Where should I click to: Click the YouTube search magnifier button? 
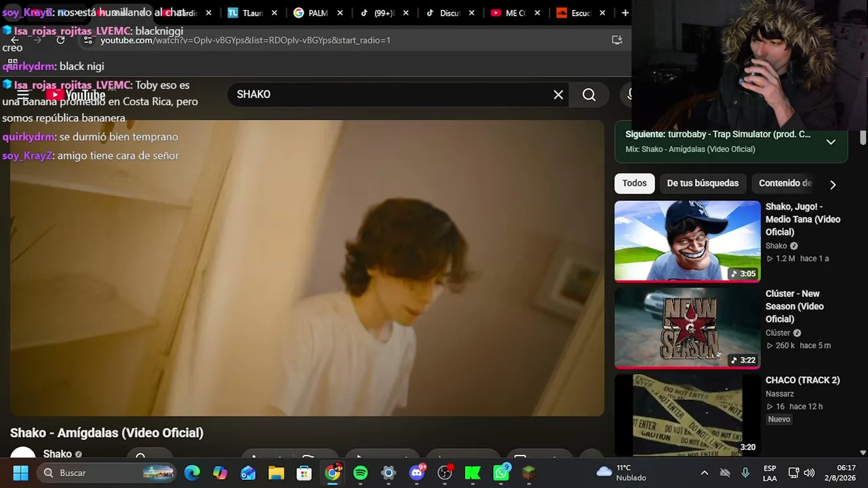coord(589,95)
